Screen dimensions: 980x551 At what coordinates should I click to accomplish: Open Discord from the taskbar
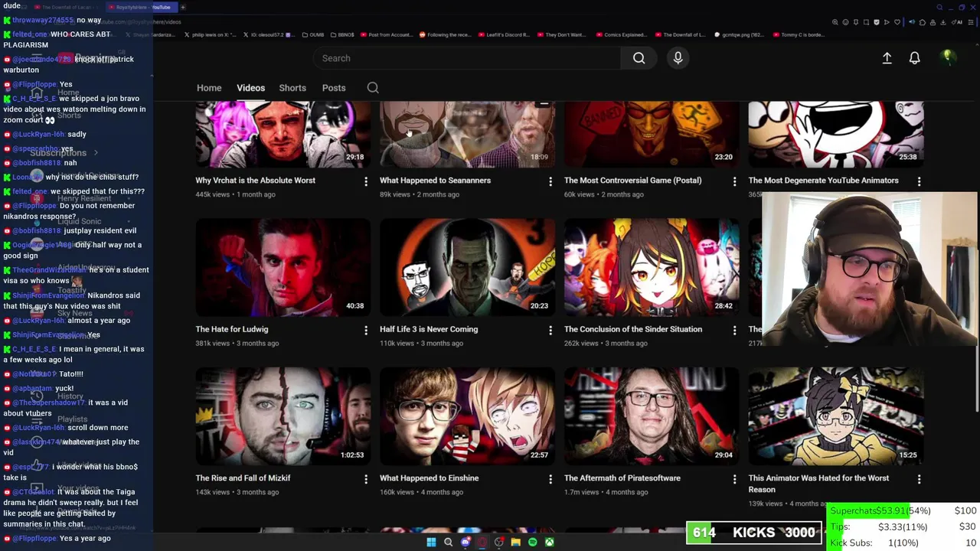(465, 542)
